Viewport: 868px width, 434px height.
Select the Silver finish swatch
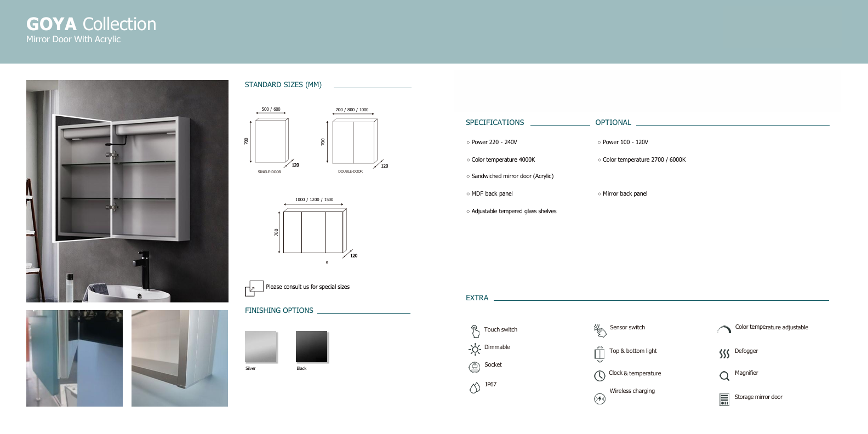(261, 347)
